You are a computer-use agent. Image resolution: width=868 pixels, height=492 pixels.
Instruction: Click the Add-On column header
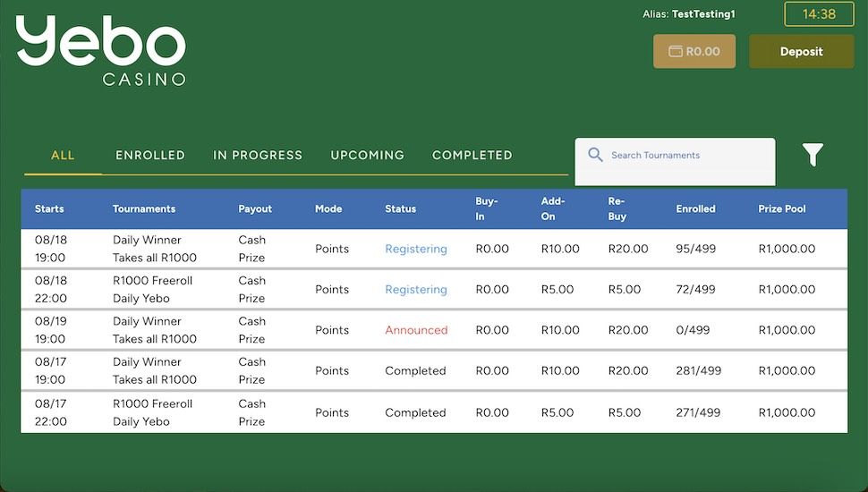tap(552, 208)
